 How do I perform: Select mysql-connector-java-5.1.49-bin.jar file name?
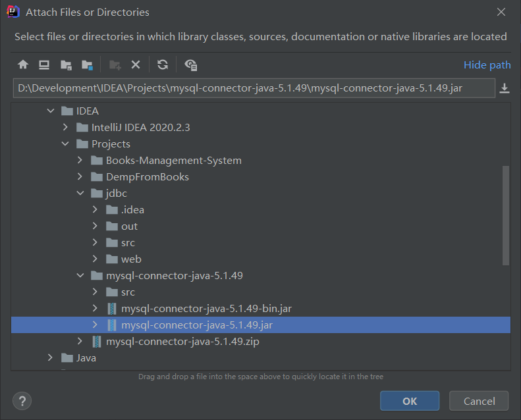206,309
